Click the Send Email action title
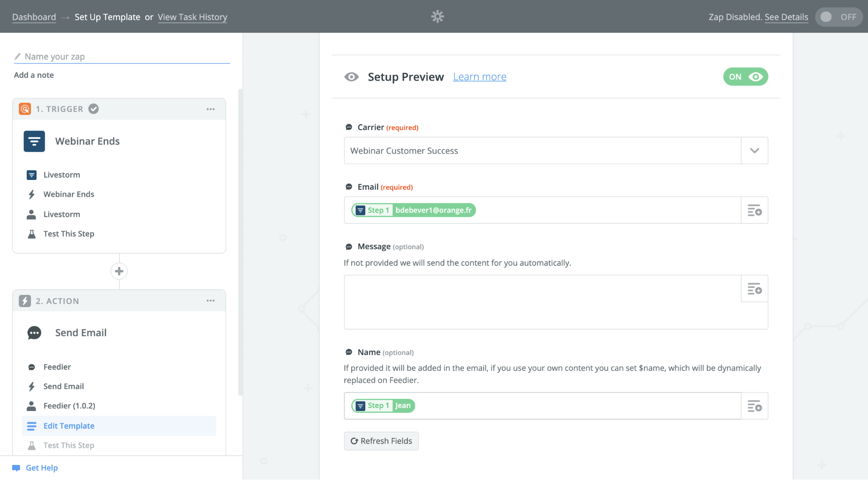 (x=81, y=333)
